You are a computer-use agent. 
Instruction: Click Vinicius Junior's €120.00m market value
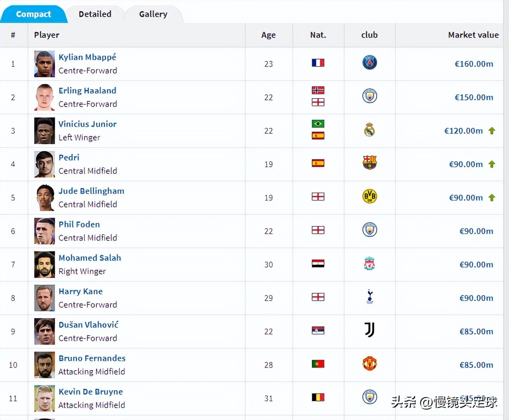463,131
